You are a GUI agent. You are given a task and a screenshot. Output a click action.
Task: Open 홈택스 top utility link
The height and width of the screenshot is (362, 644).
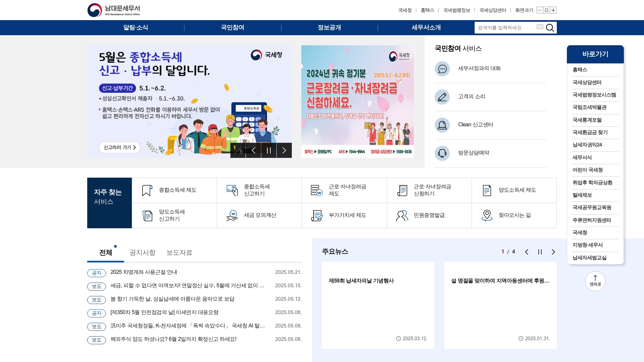[427, 10]
